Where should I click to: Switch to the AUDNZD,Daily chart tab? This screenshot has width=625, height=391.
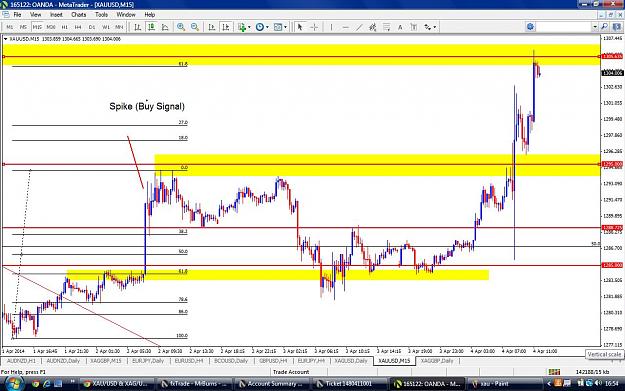pyautogui.click(x=63, y=361)
